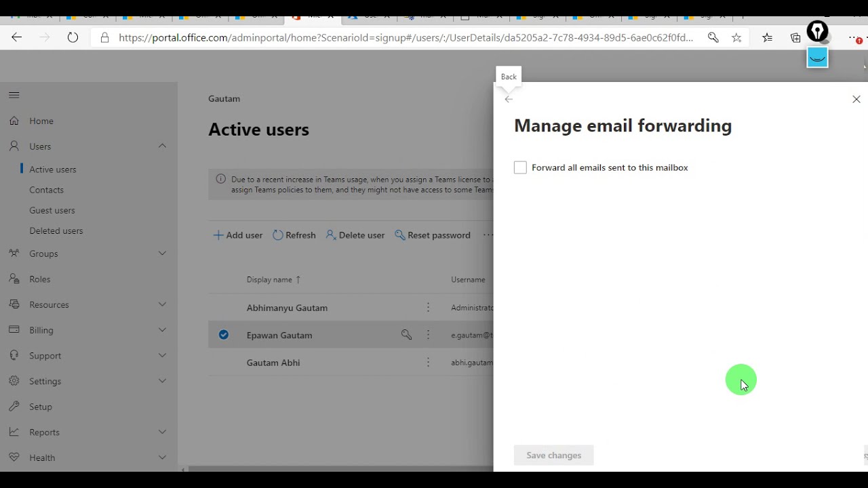Click the Users person icon in the sidebar

tap(14, 146)
